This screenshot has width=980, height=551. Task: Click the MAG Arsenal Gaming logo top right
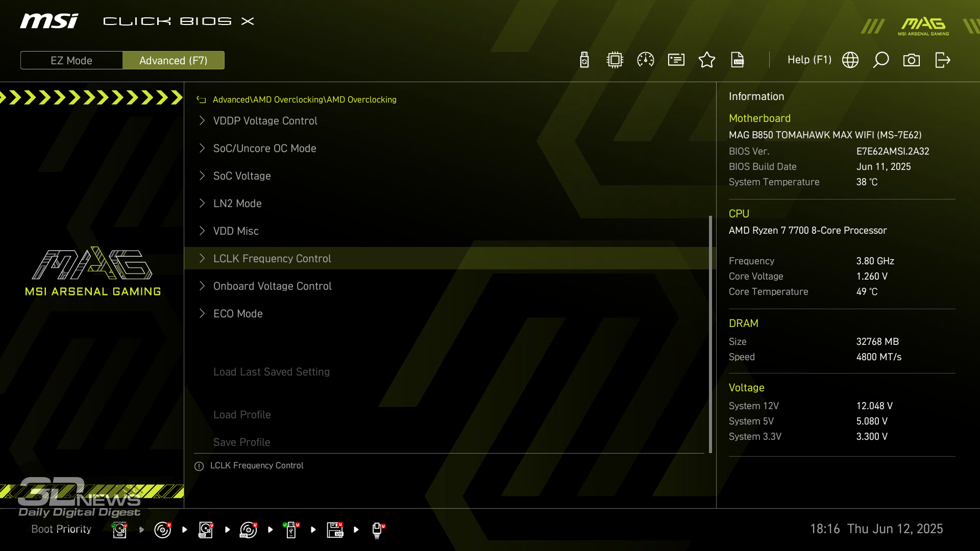pos(924,26)
